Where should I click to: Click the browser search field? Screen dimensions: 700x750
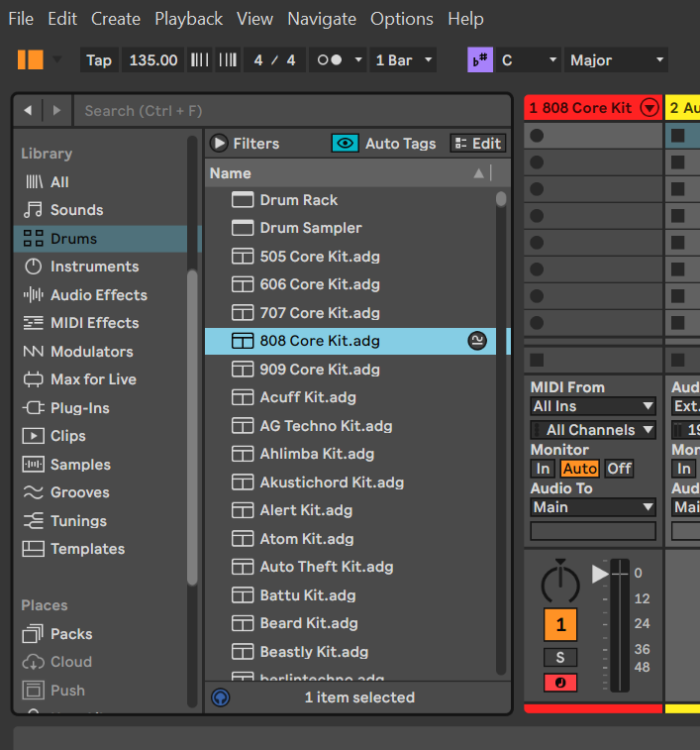(292, 111)
